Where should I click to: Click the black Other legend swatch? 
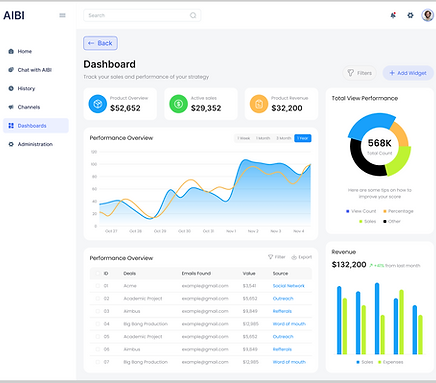tap(385, 221)
